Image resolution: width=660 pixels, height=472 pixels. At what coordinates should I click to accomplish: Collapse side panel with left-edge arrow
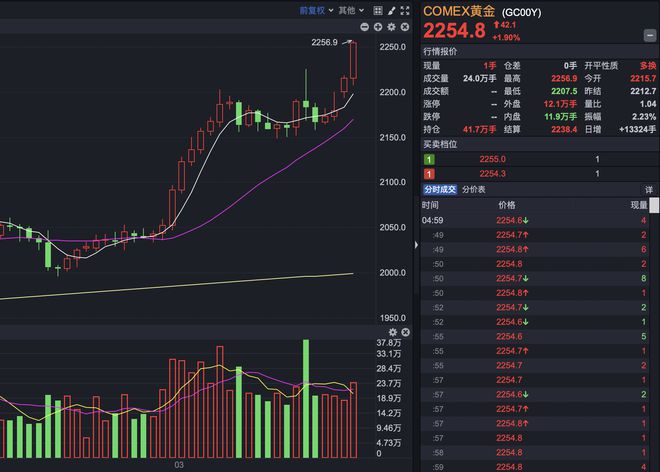(x=416, y=245)
